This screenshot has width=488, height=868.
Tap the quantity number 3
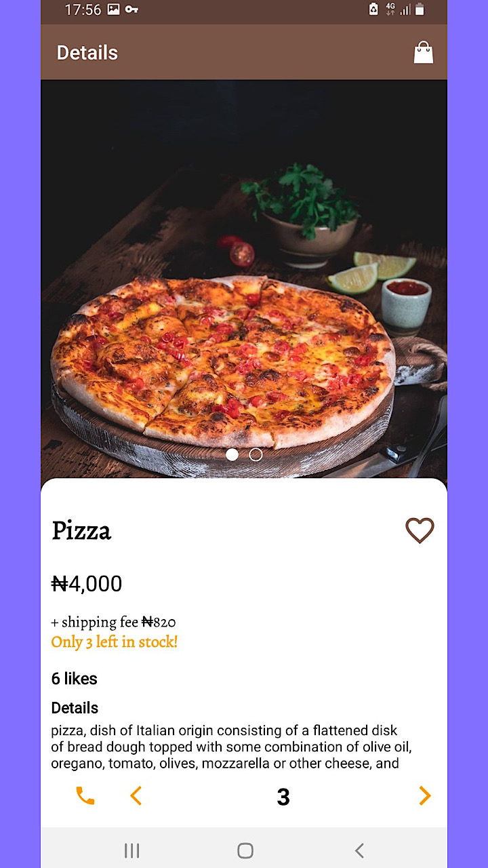tap(283, 797)
